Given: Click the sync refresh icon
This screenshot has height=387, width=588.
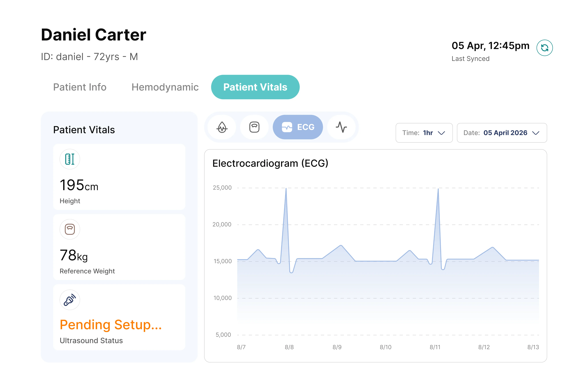Looking at the screenshot, I should 544,48.
